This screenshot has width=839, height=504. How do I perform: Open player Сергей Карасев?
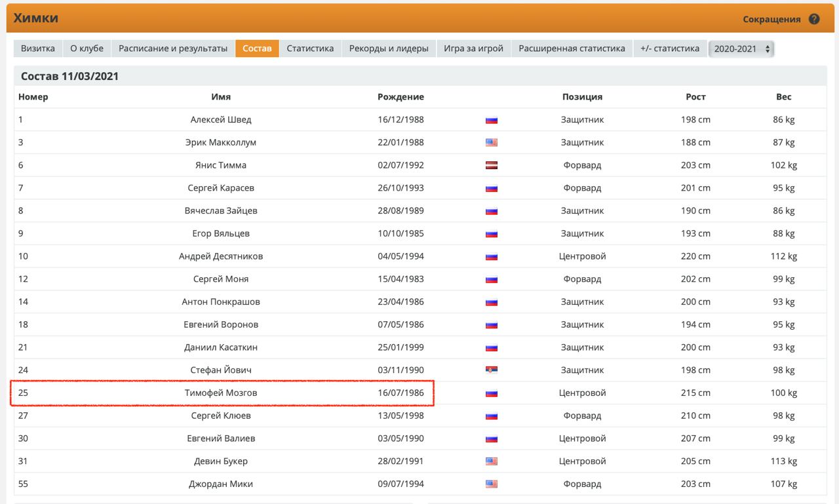(221, 187)
